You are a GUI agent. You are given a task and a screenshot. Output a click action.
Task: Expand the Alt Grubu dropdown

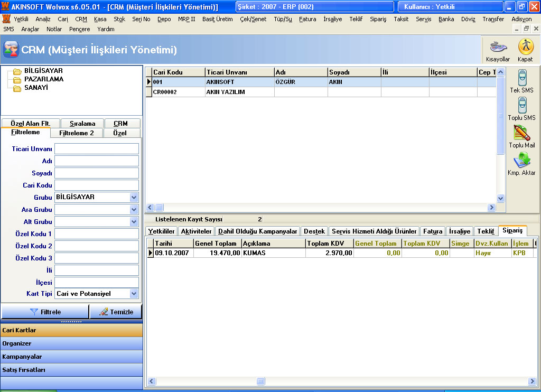pos(134,221)
